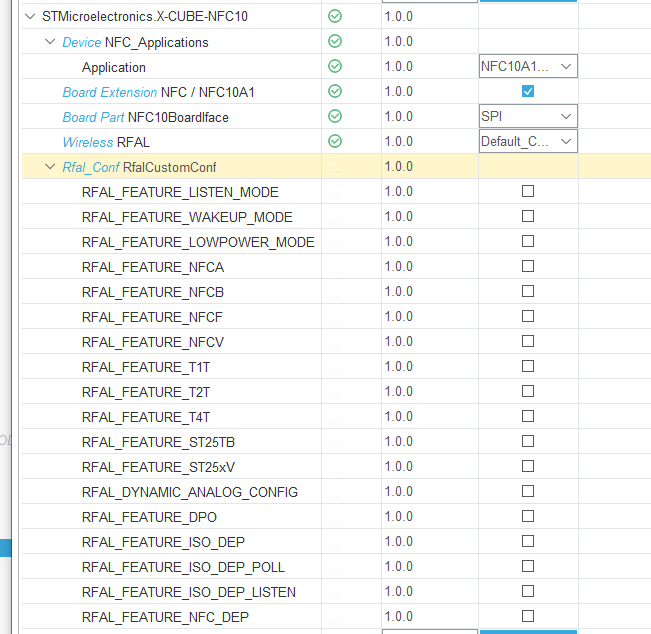Select Device NFC_Applications label
The image size is (651, 634).
(135, 42)
